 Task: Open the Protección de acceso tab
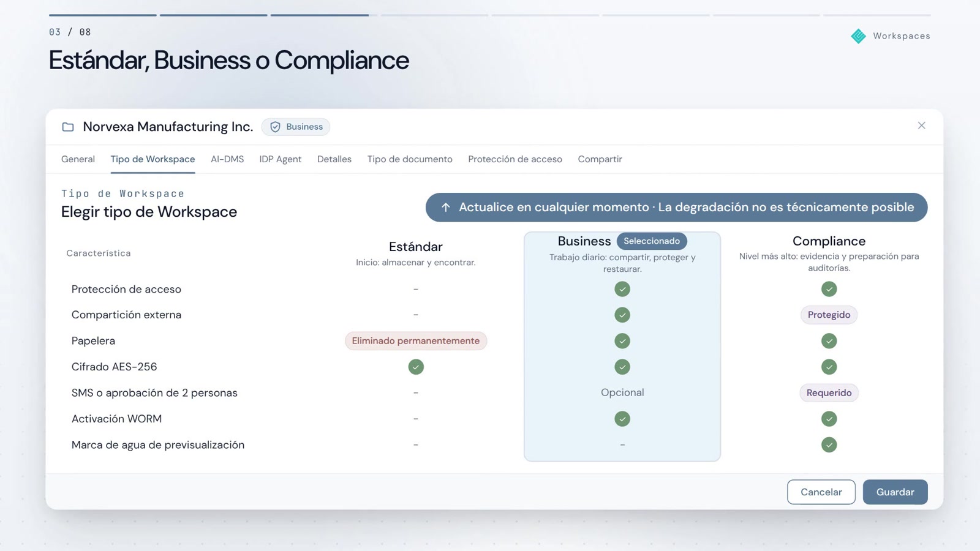tap(515, 159)
